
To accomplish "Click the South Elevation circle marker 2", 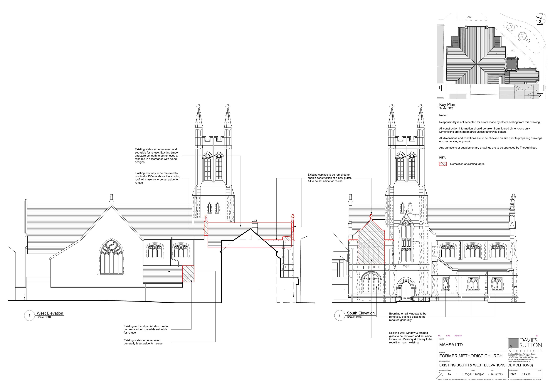I will pos(339,315).
